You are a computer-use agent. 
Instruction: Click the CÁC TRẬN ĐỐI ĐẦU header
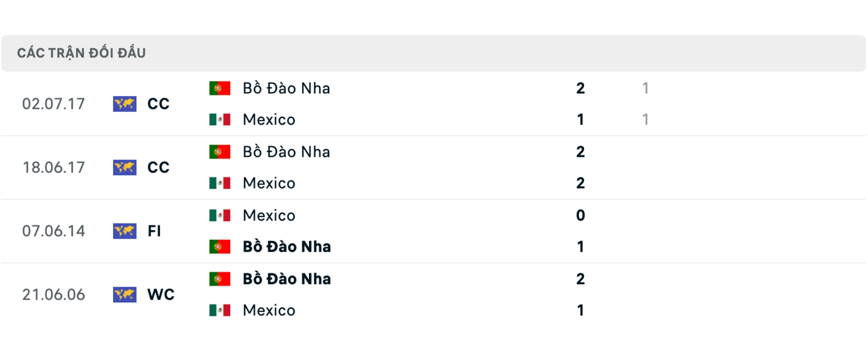tap(81, 53)
